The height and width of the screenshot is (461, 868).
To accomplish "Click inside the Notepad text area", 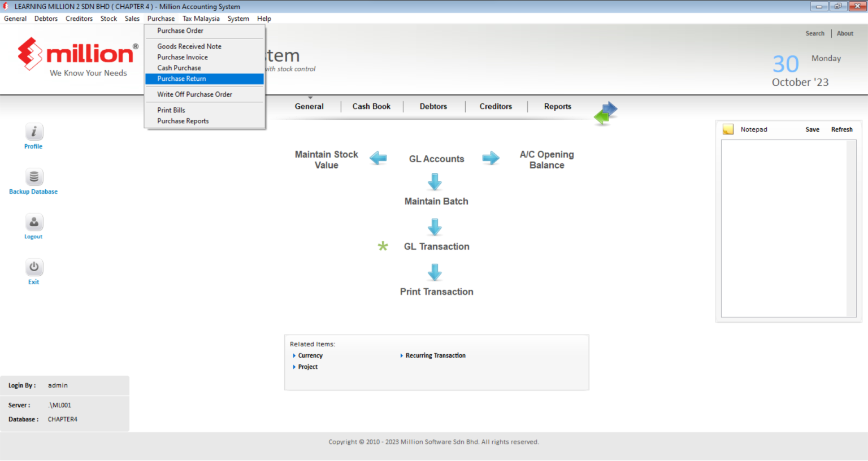I will coord(784,228).
